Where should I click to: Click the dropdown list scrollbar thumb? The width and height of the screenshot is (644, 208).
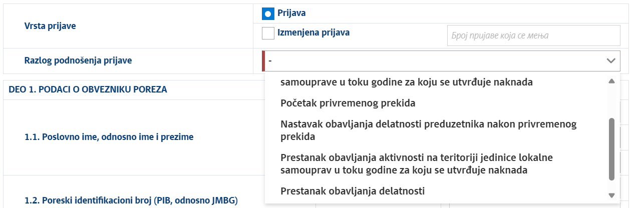pos(611,149)
